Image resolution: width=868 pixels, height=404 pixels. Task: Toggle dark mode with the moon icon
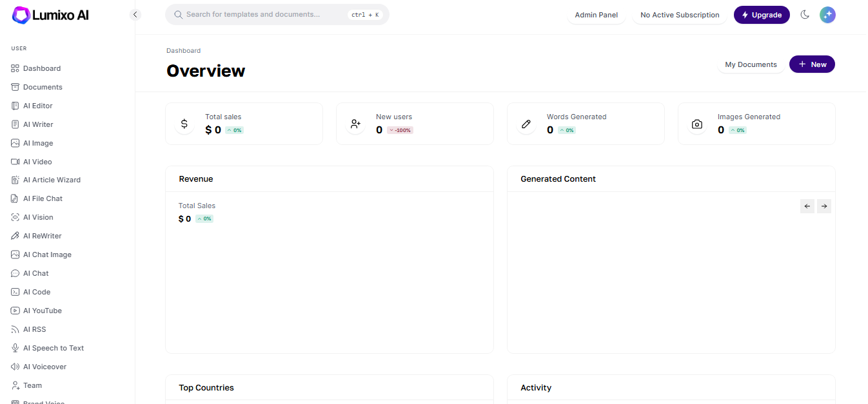coord(805,14)
